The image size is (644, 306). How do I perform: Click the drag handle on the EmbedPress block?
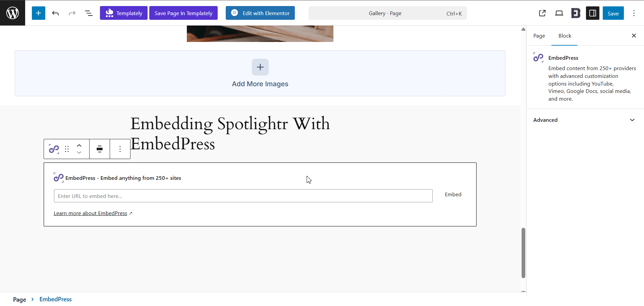(66, 149)
